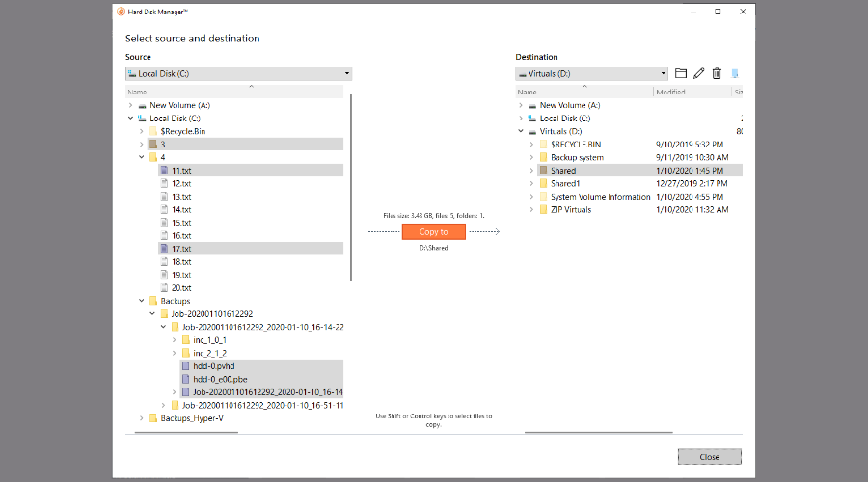Click the 1/10/2020 1:45 PM date cell
Screen dimensions: 868x482
click(x=690, y=171)
